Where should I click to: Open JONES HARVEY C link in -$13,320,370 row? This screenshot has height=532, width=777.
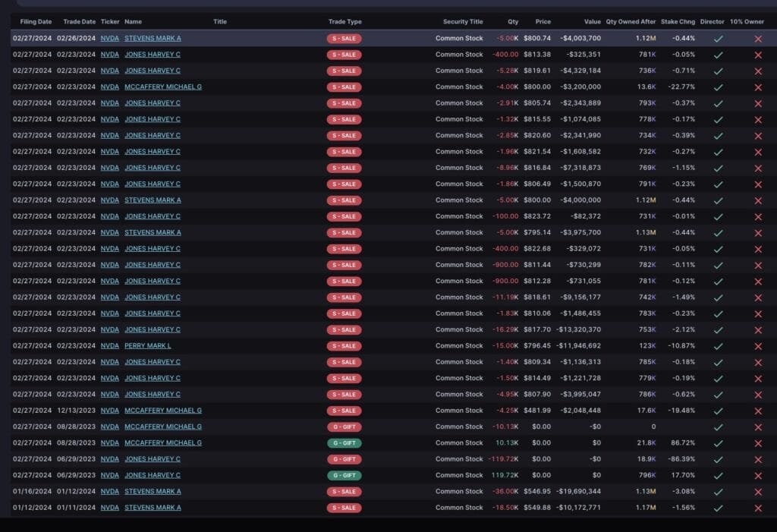tap(152, 329)
